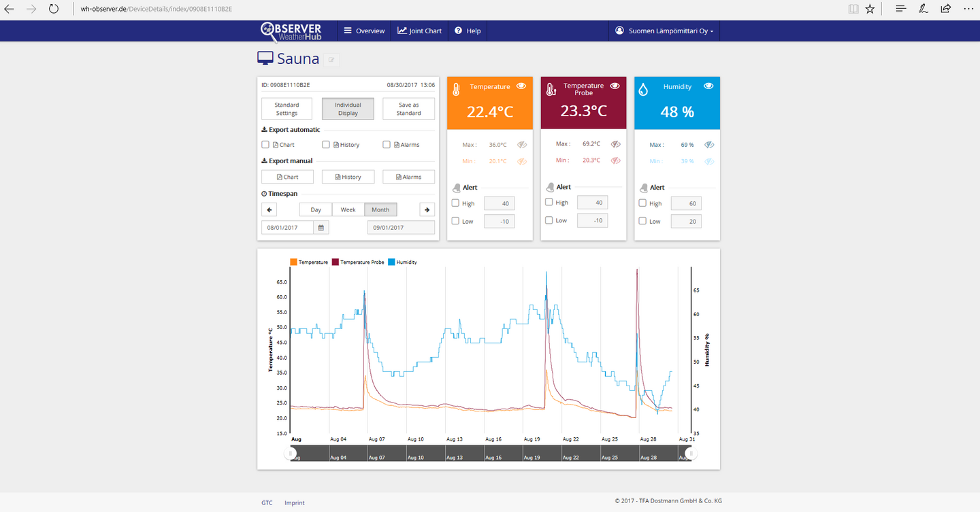Image resolution: width=980 pixels, height=512 pixels.
Task: Click the left chart range slider handle
Action: coord(291,454)
